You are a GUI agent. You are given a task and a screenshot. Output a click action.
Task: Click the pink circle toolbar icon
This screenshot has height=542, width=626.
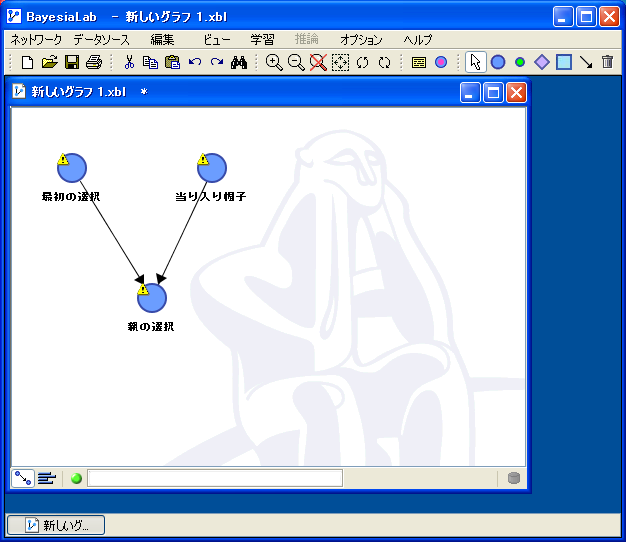[x=441, y=62]
